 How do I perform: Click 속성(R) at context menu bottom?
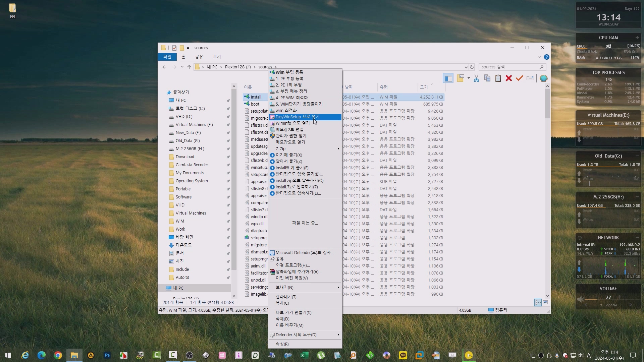282,344
